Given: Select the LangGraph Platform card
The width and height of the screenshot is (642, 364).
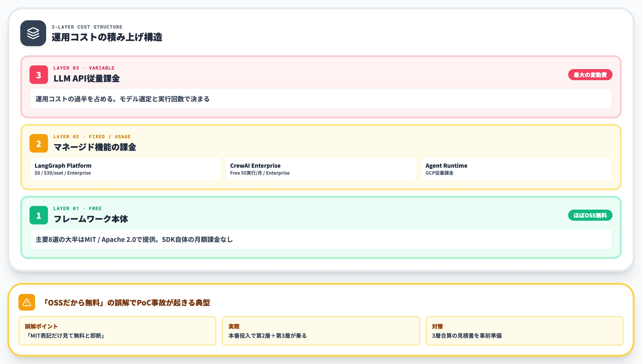Looking at the screenshot, I should click(x=125, y=169).
